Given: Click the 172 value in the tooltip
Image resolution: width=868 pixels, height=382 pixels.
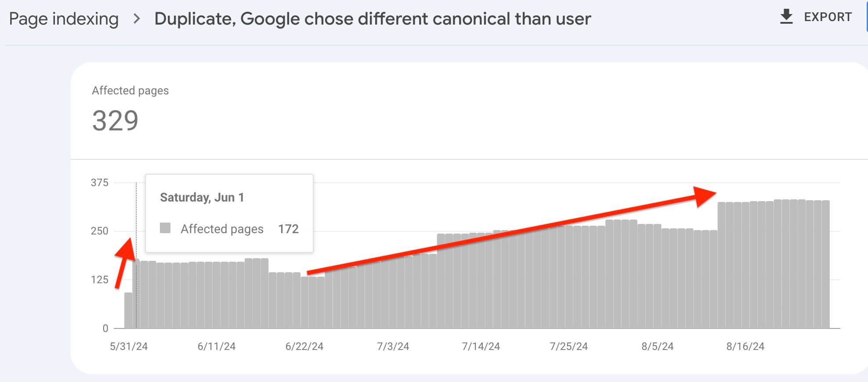Looking at the screenshot, I should click(288, 229).
